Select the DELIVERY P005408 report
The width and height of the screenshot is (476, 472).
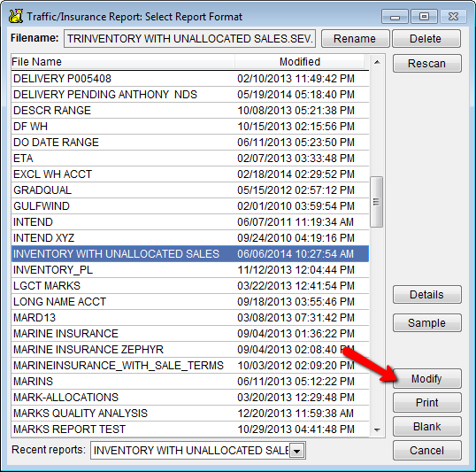[190, 79]
